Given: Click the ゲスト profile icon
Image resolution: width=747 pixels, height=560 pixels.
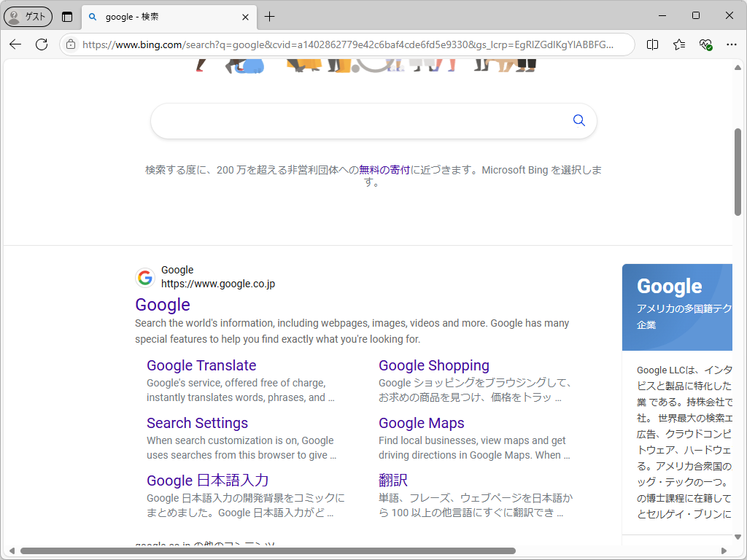Looking at the screenshot, I should (28, 16).
